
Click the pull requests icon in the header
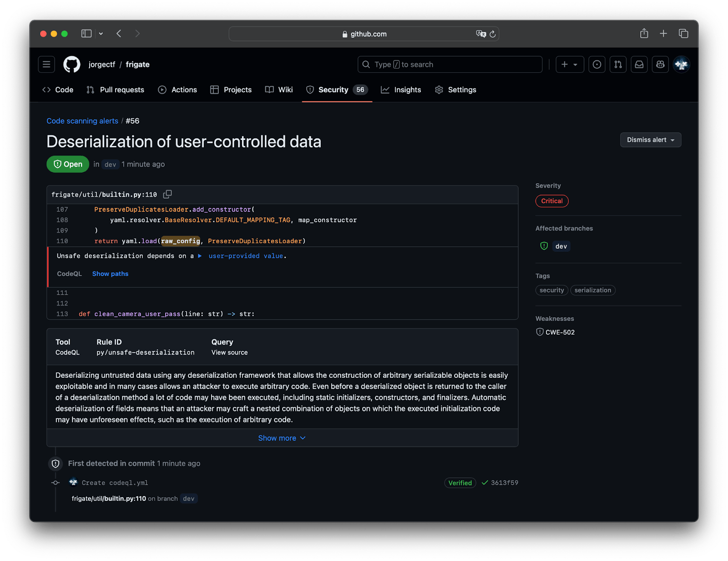coord(617,64)
